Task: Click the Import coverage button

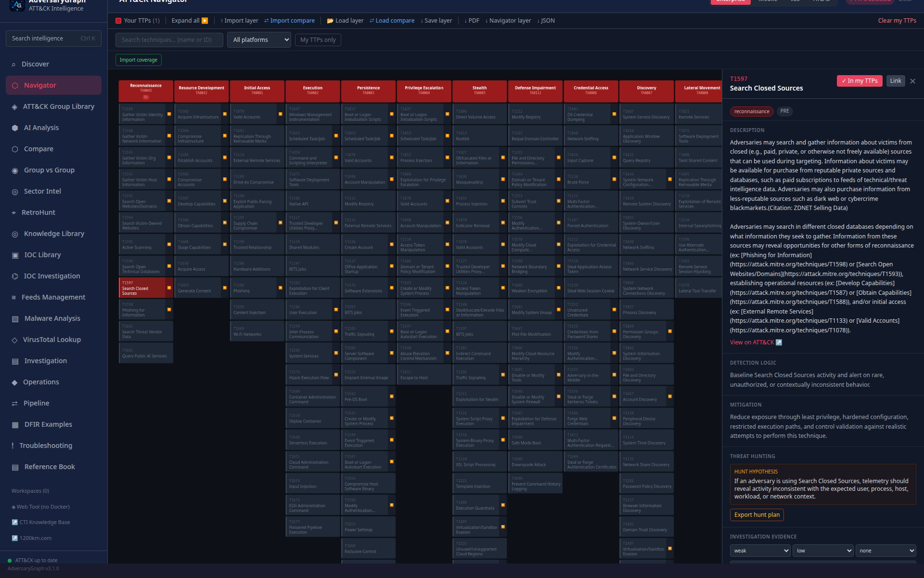Action: [139, 60]
